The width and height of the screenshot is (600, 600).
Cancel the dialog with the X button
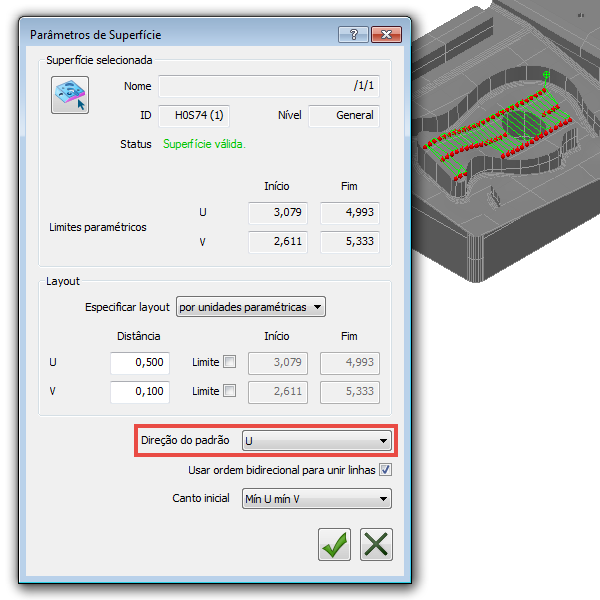[x=376, y=545]
